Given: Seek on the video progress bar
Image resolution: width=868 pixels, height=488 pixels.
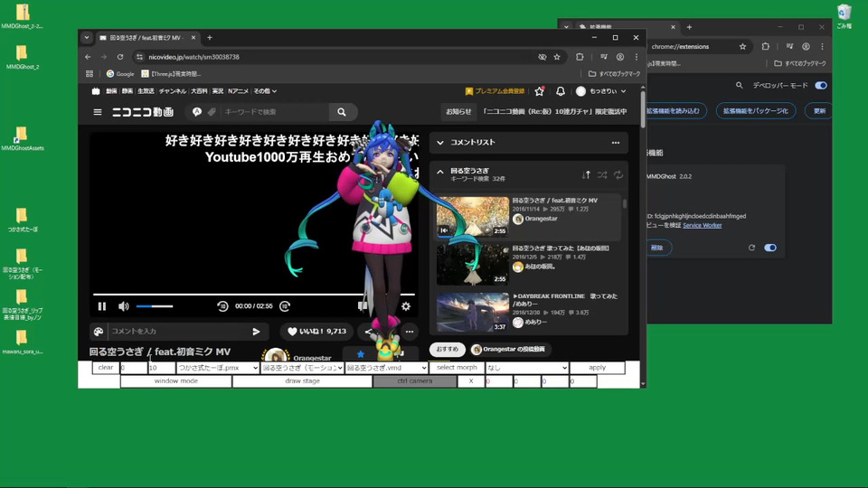Looking at the screenshot, I should click(253, 295).
